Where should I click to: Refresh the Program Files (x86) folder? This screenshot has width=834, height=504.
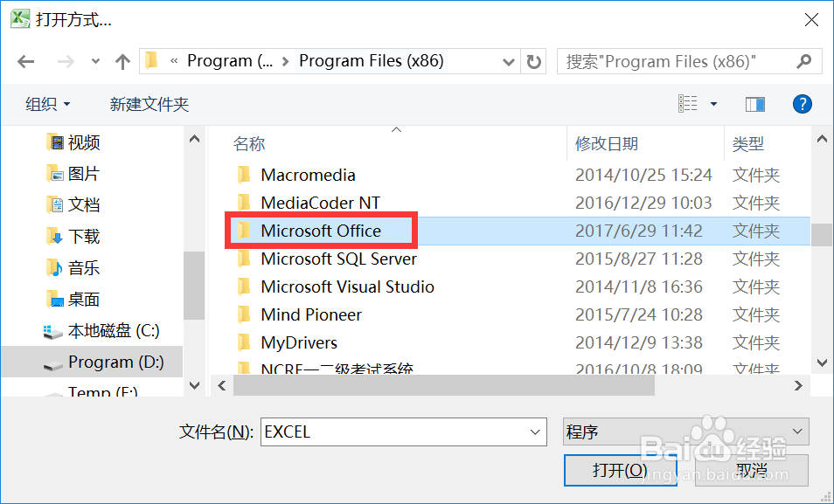point(534,61)
